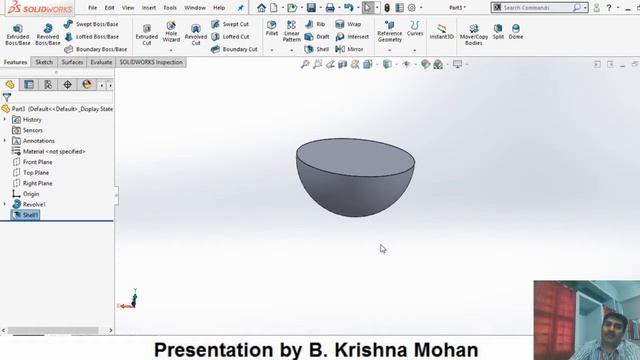Select the Linear Pattern tool
The height and width of the screenshot is (360, 640).
(x=291, y=31)
